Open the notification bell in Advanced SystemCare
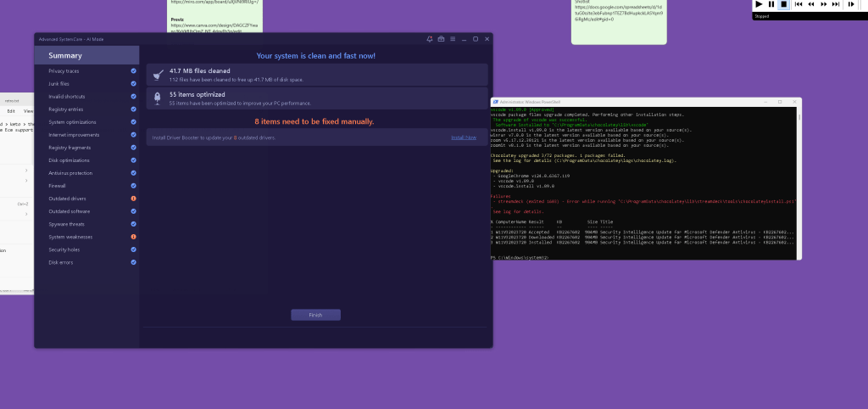The image size is (868, 409). 430,39
